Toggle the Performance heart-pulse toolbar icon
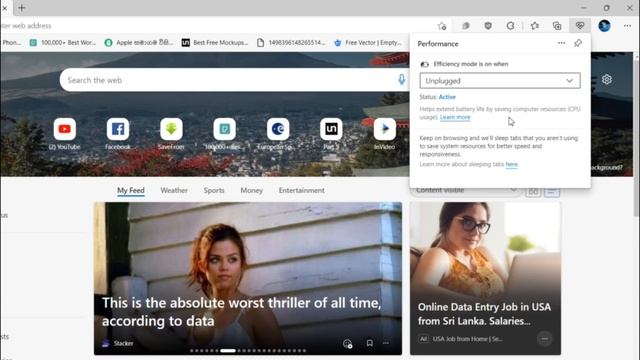 (580, 26)
